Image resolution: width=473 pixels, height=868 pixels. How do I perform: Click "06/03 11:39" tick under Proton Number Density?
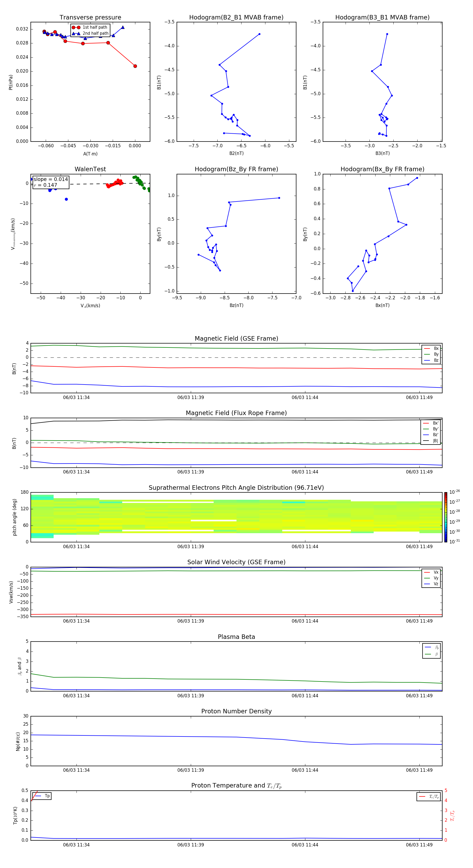(x=191, y=770)
